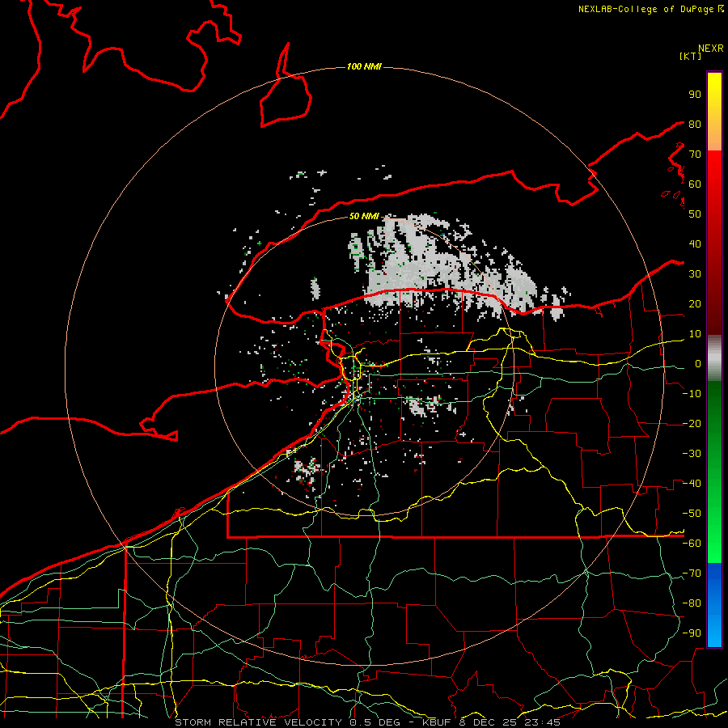Click the -50 value on the velocity scale

coord(692,514)
